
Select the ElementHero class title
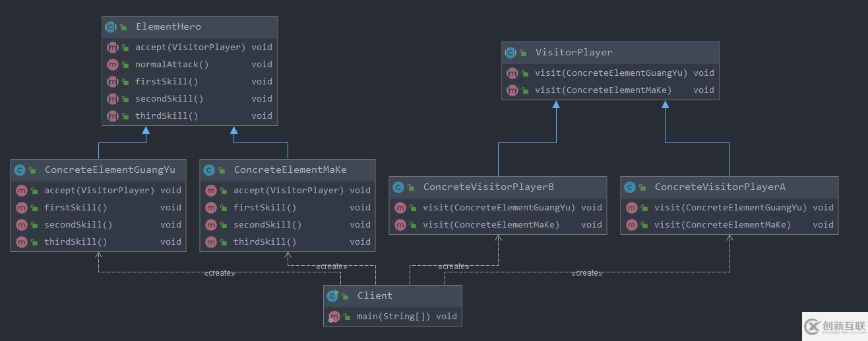[168, 27]
